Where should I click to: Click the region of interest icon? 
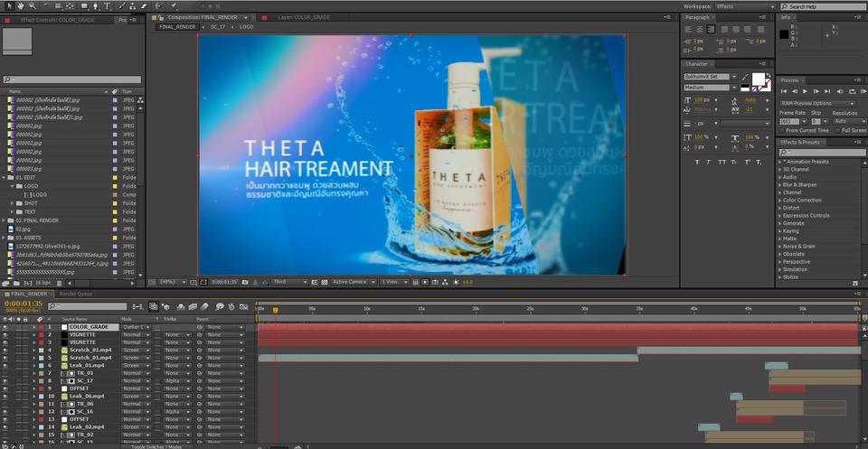click(x=315, y=282)
